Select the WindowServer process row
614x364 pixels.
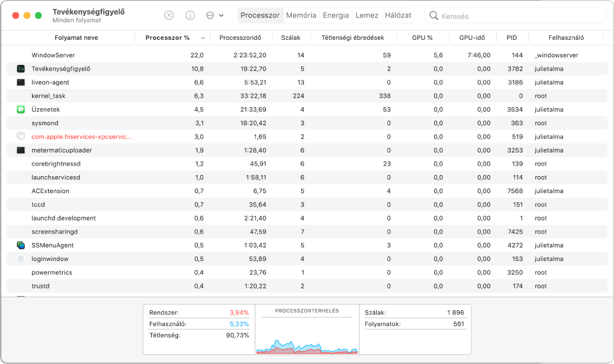click(x=307, y=55)
